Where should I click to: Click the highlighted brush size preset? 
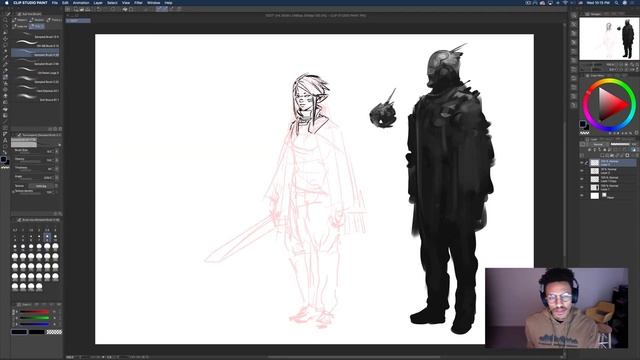[x=47, y=237]
